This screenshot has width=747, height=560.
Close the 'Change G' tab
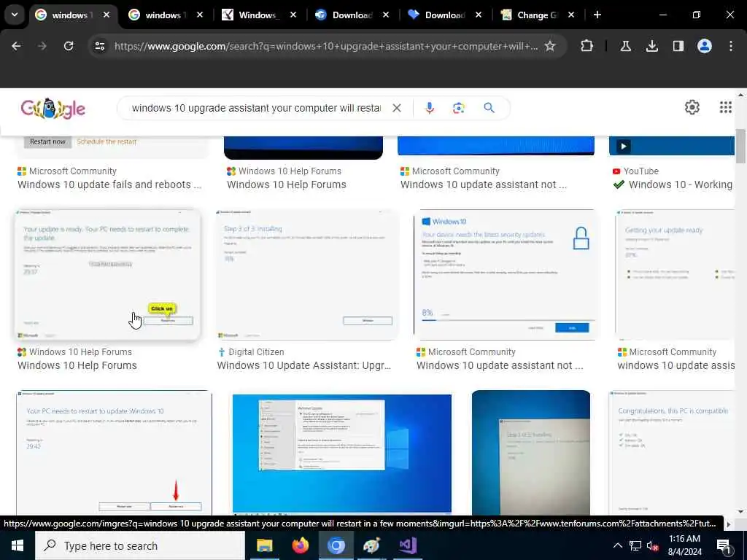(x=571, y=15)
